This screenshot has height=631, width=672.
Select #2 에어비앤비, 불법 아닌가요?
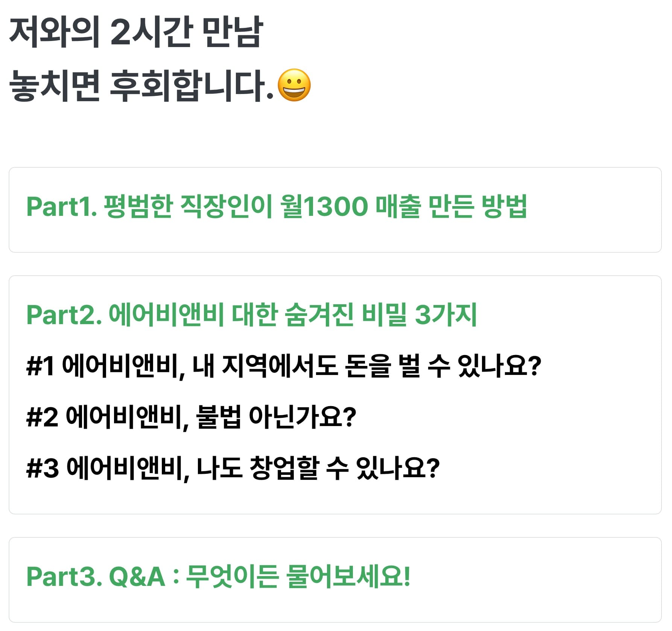191,417
